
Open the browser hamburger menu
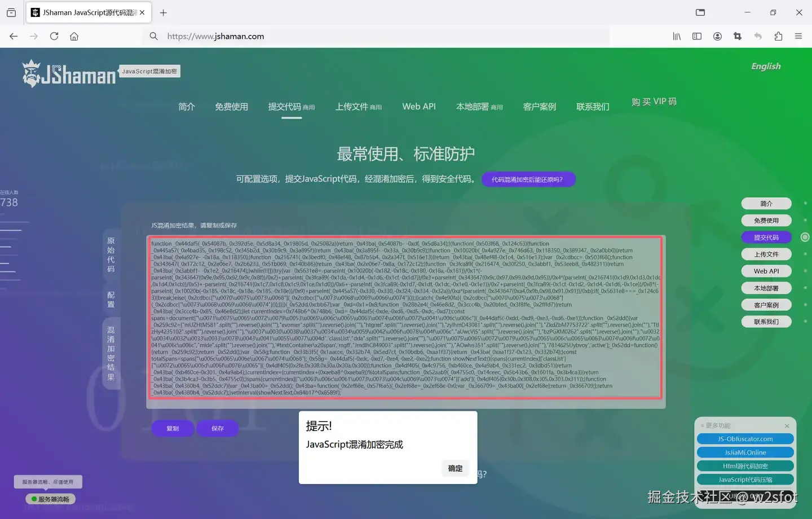click(x=798, y=36)
